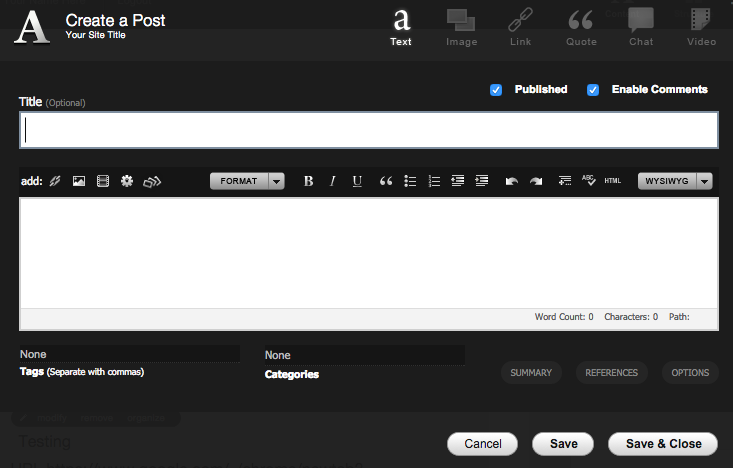Apply italic formatting
The image size is (733, 468).
333,181
